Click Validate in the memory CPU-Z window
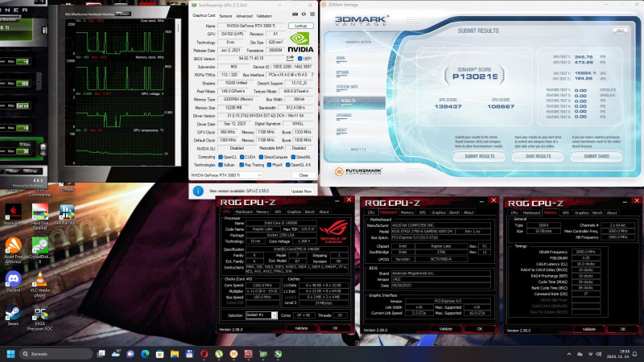644x362 pixels. click(588, 329)
